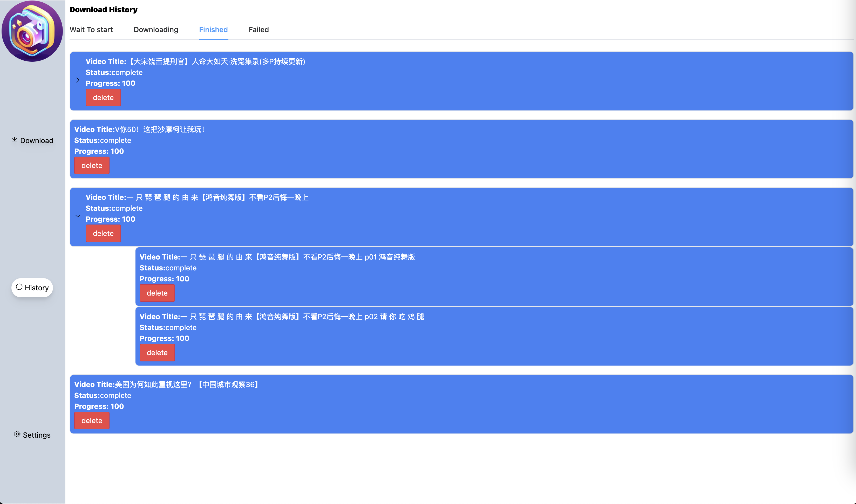Viewport: 856px width, 504px height.
Task: Delete the parent 鸿音纯舞版 video group
Action: [103, 234]
